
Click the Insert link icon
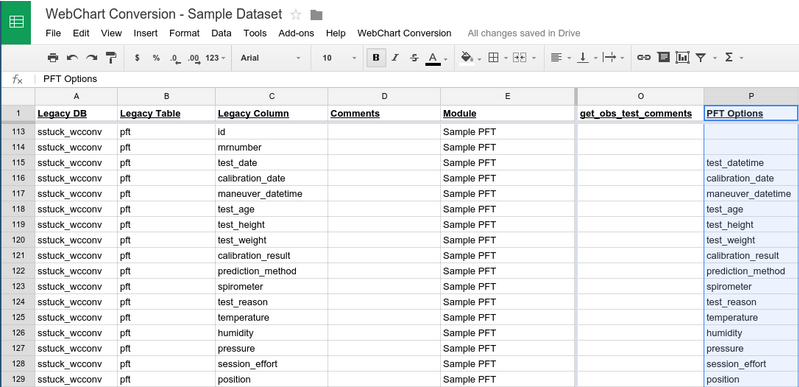tap(644, 58)
